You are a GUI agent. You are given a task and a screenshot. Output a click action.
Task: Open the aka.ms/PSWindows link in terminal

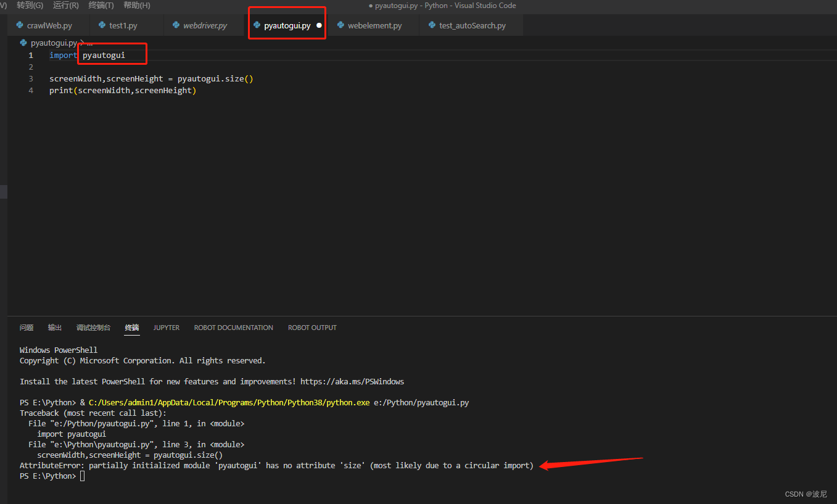pyautogui.click(x=352, y=381)
